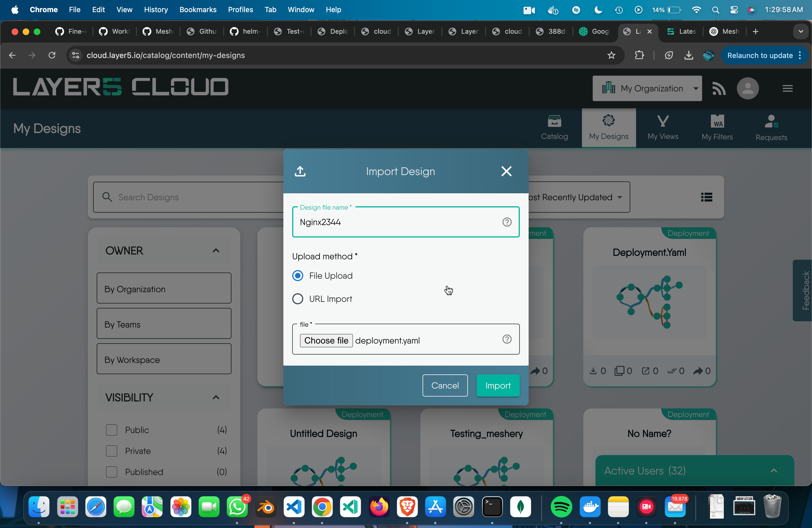
Task: Select the File Upload radio button
Action: (x=297, y=276)
